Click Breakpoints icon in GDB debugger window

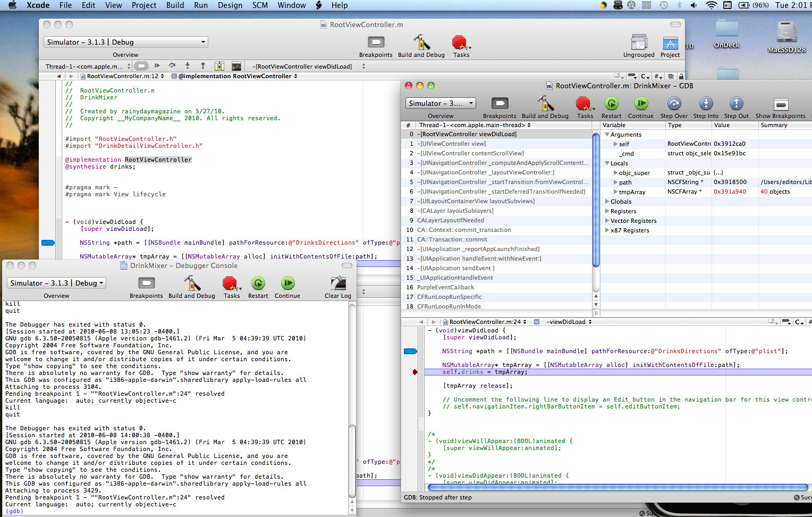tap(500, 104)
